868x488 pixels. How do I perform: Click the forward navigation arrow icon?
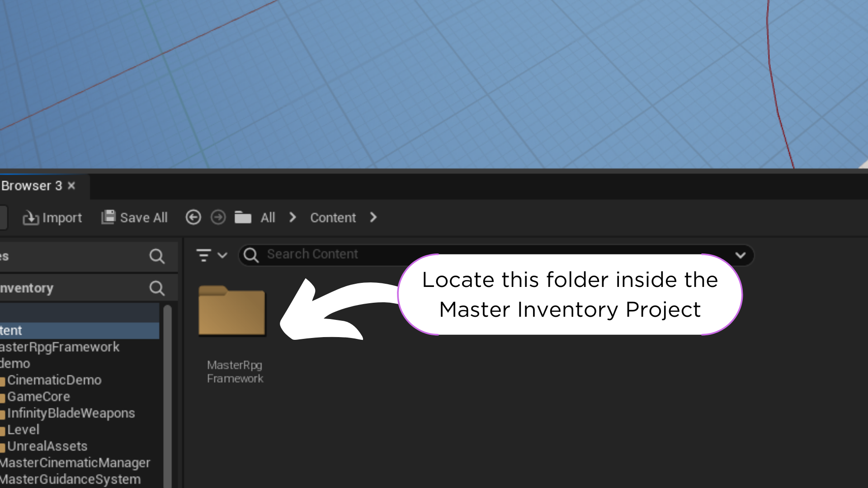tap(217, 217)
